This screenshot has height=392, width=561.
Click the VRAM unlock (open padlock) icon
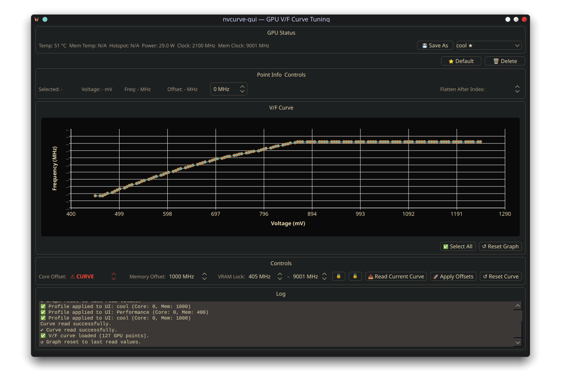coord(355,276)
